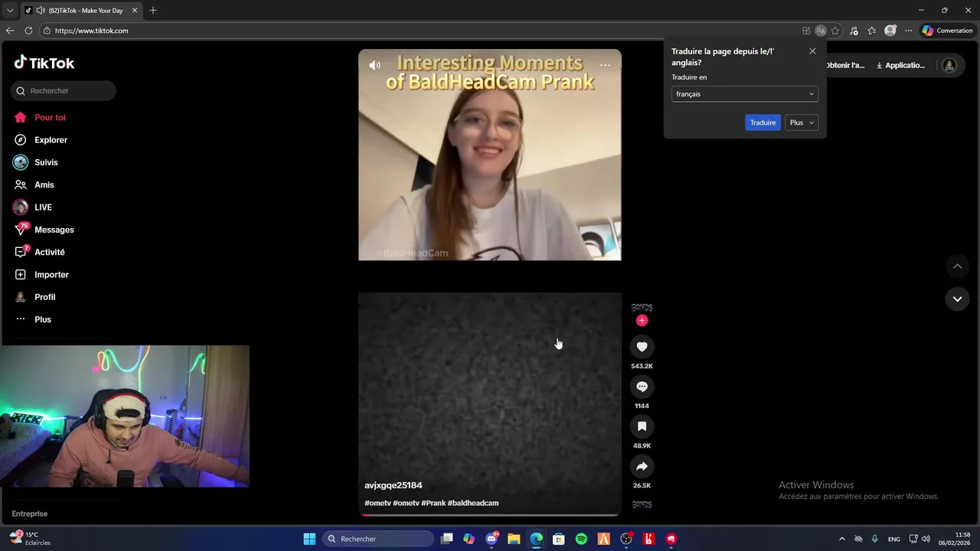Image resolution: width=980 pixels, height=551 pixels.
Task: Click the Traduire button
Action: (763, 122)
